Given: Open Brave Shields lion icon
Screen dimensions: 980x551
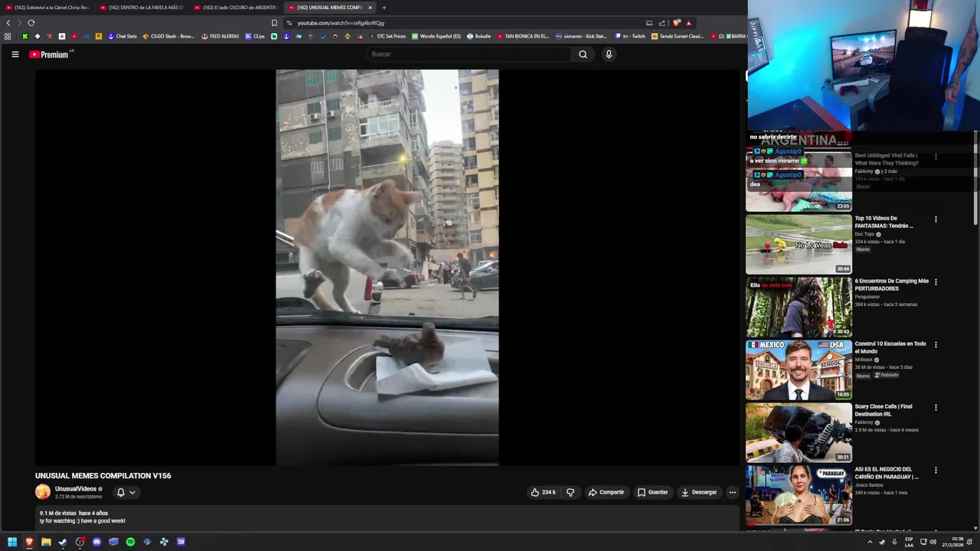Looking at the screenshot, I should (676, 23).
